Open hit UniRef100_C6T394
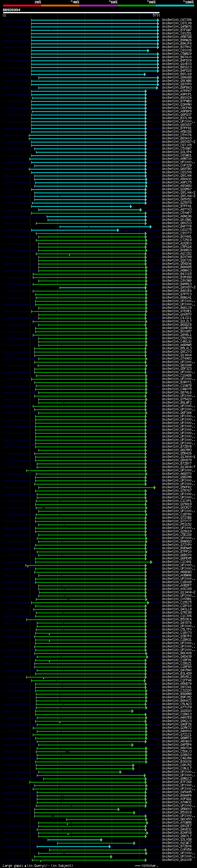This screenshot has width=197, height=868. tap(177, 20)
